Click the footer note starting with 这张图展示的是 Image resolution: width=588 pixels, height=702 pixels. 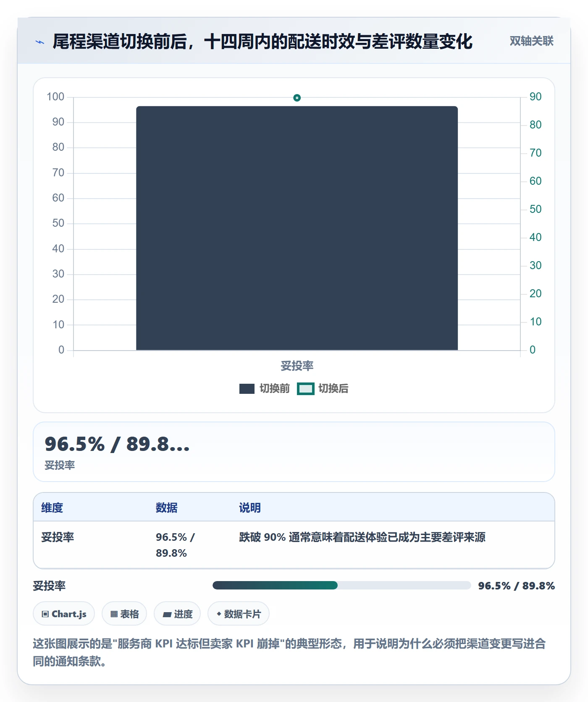point(289,652)
